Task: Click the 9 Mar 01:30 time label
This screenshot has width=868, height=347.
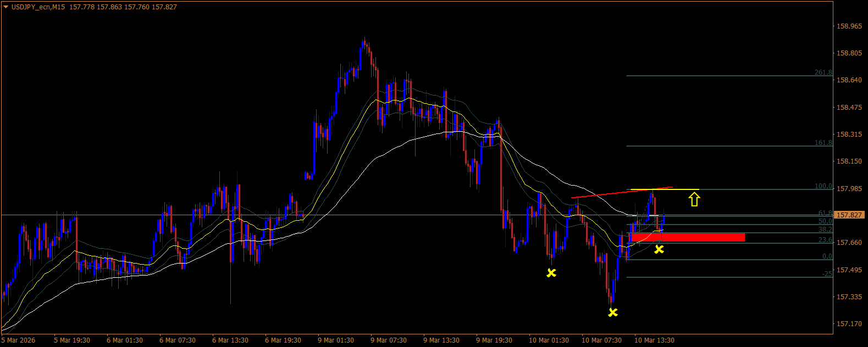Action: (336, 340)
